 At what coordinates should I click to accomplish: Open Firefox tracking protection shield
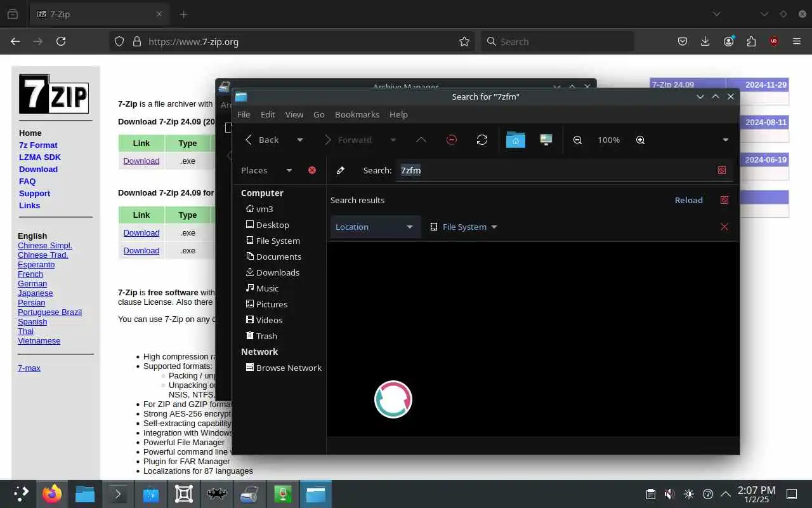[119, 41]
